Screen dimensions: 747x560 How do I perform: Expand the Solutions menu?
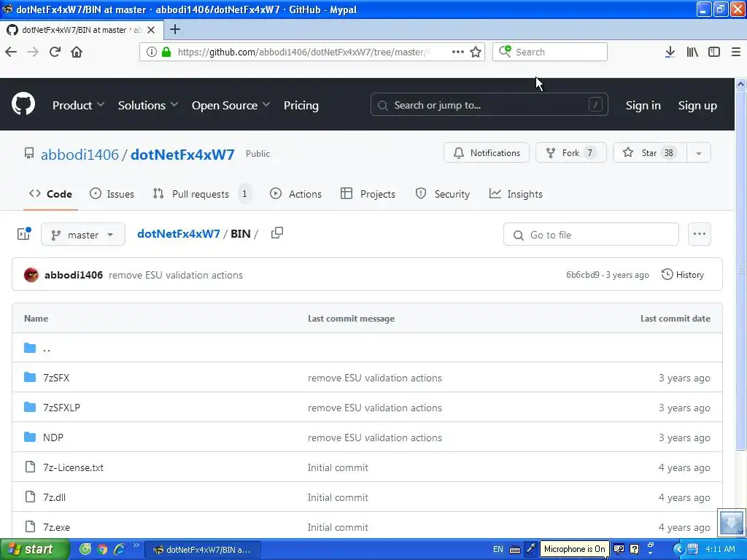click(x=147, y=105)
